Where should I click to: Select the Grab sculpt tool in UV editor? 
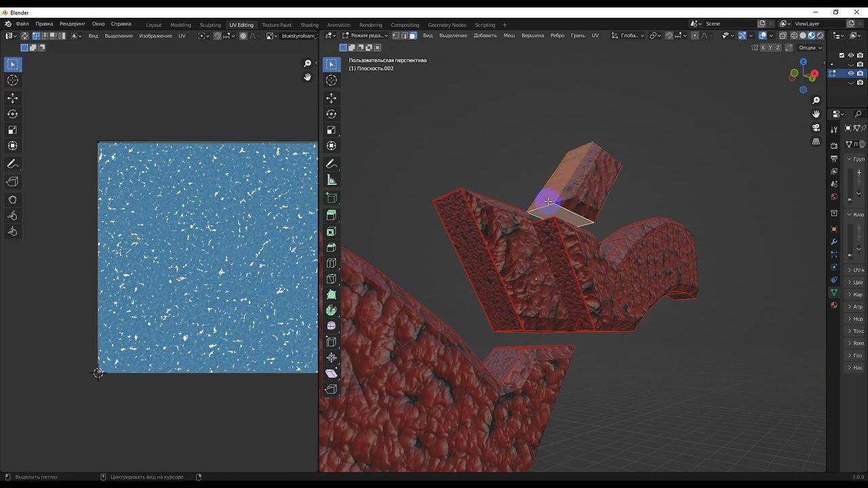click(x=12, y=200)
